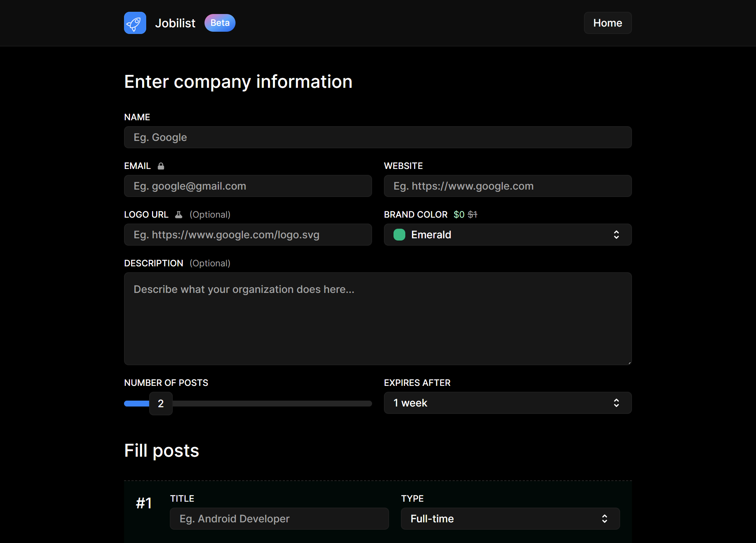Open the Expires After 1 week dropdown
This screenshot has height=543, width=756.
(x=508, y=403)
